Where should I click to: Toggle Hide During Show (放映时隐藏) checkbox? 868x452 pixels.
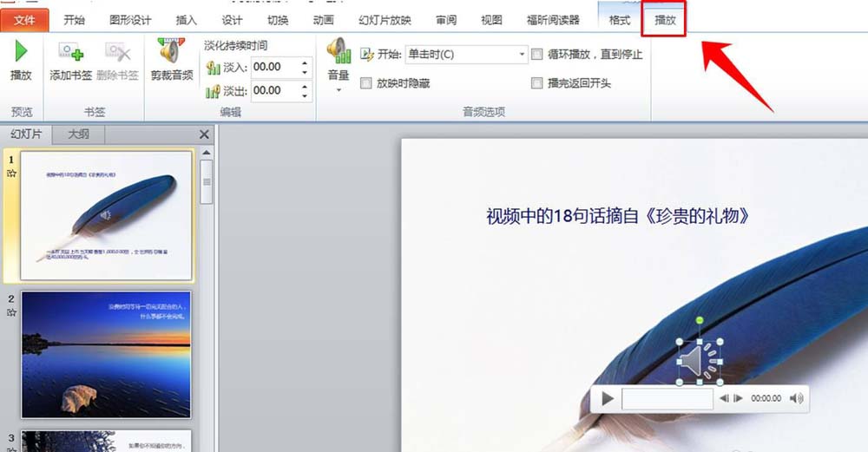tap(365, 83)
